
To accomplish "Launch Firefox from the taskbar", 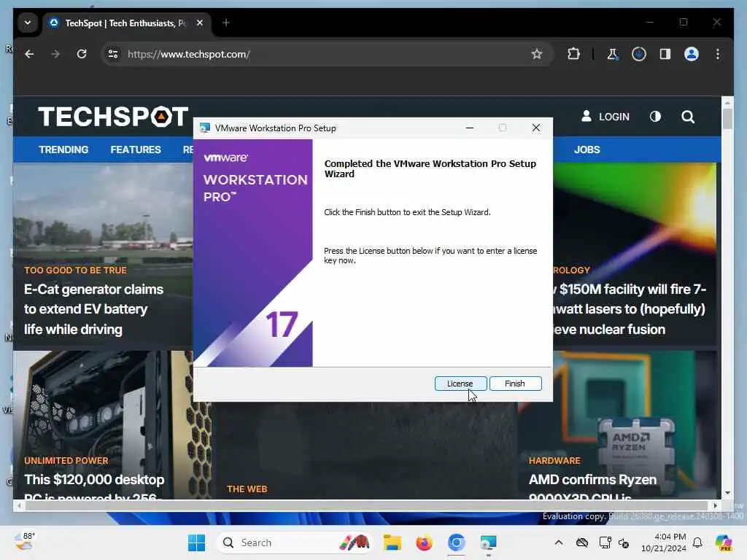I will click(424, 542).
